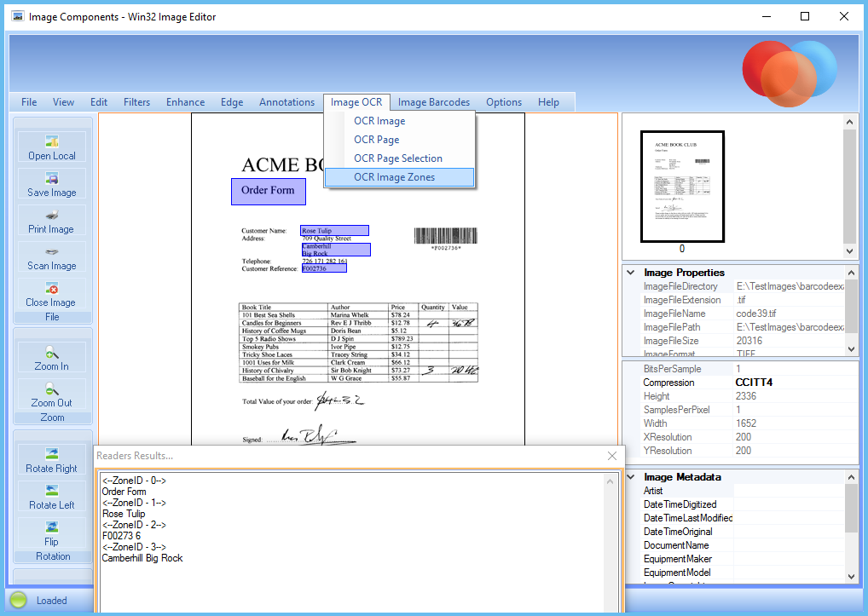Click Readers Results scroll up arrow
This screenshot has height=616, width=868.
coord(610,481)
